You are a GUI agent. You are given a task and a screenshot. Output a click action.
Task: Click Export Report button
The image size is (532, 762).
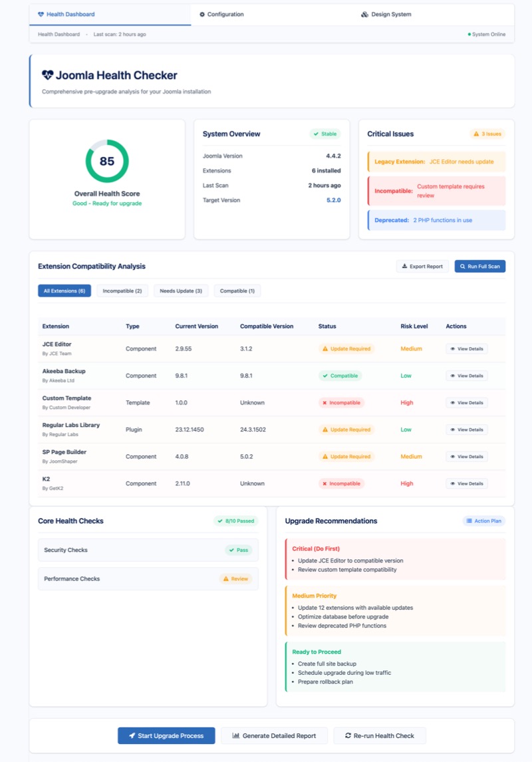(423, 266)
